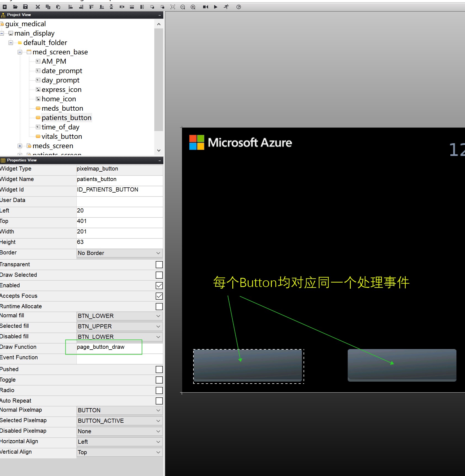
Task: Open the Selected Pixelmap dropdown
Action: click(x=119, y=421)
